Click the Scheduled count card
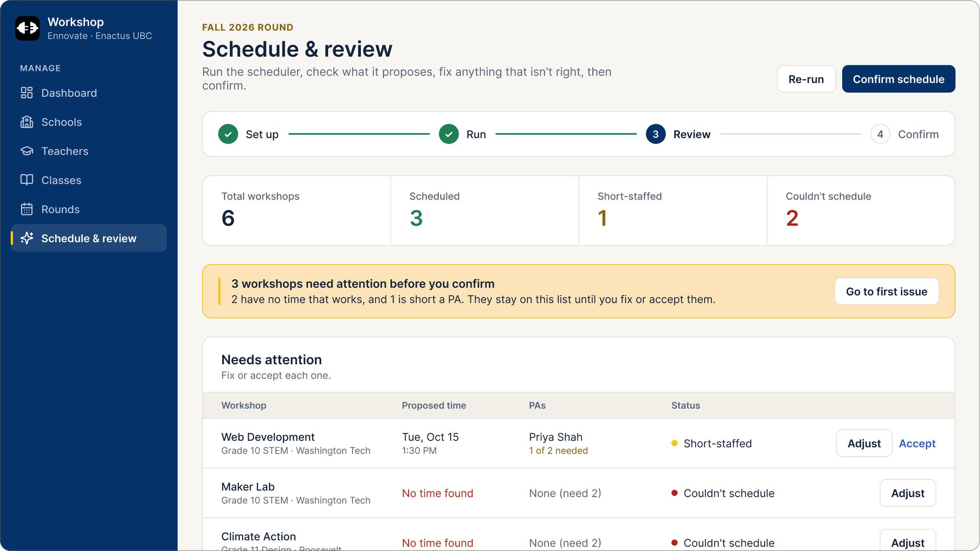The height and width of the screenshot is (551, 980). pos(485,211)
